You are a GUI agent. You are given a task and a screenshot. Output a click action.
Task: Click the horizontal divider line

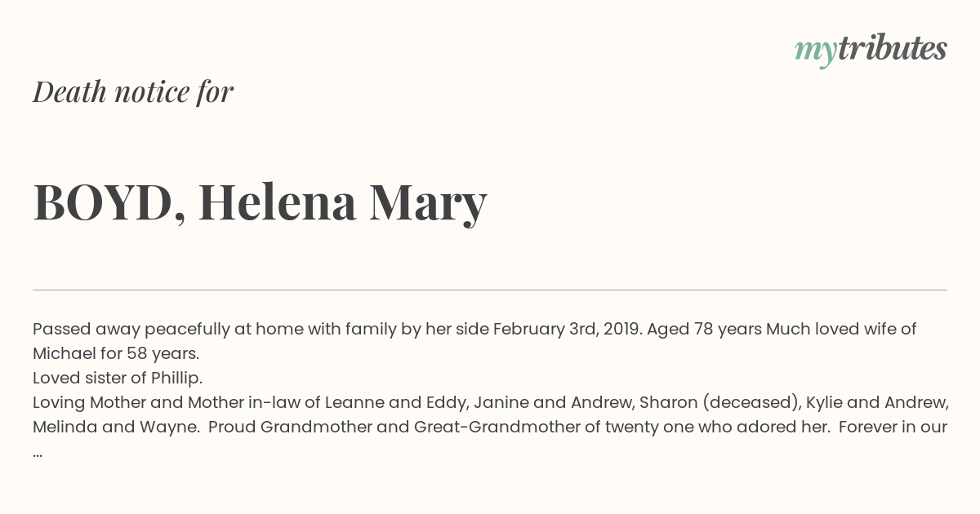click(490, 290)
